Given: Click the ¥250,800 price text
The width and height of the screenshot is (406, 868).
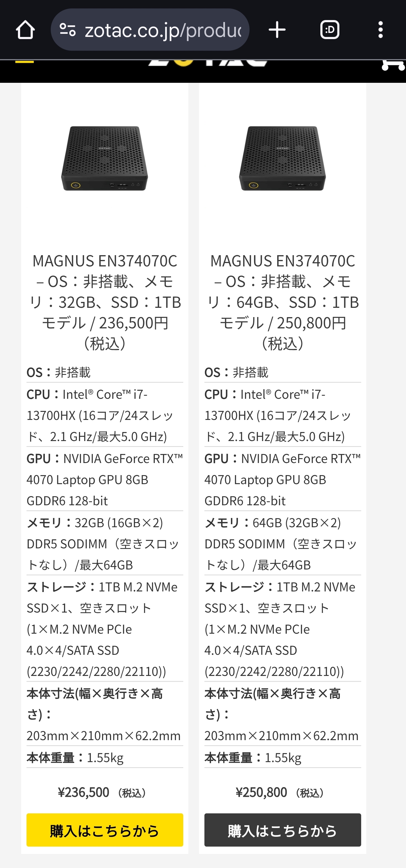Looking at the screenshot, I should [x=262, y=792].
